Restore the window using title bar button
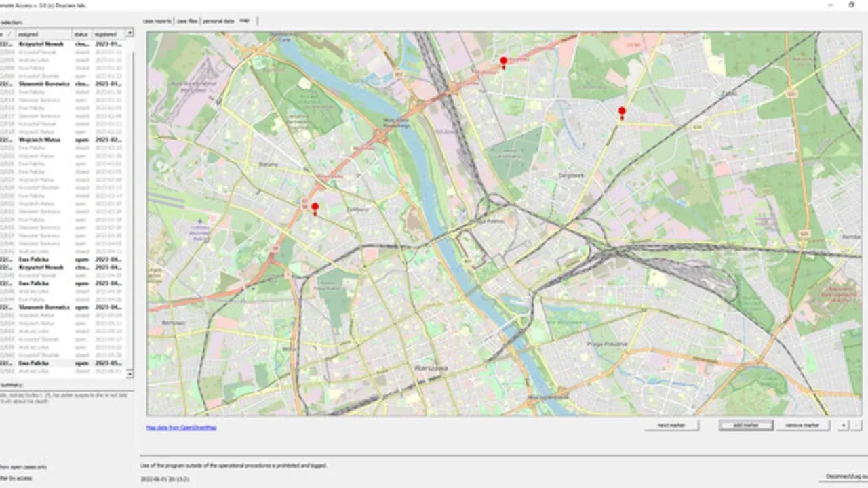 pos(852,5)
